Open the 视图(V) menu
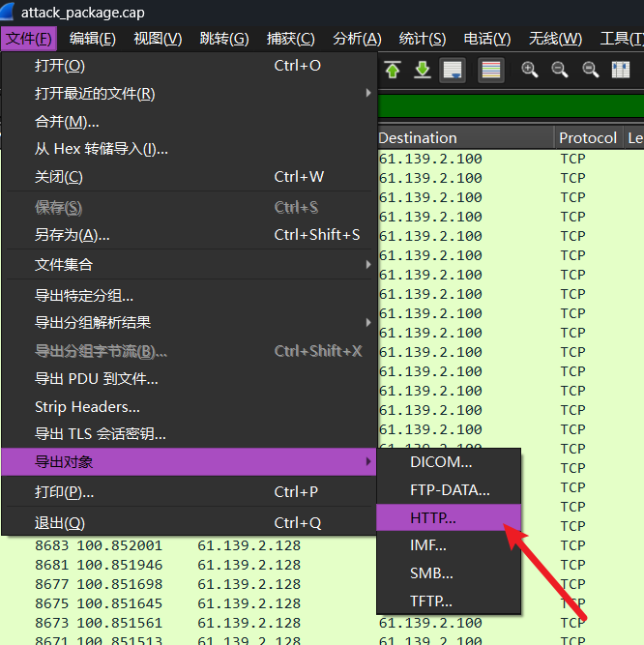 (x=158, y=39)
